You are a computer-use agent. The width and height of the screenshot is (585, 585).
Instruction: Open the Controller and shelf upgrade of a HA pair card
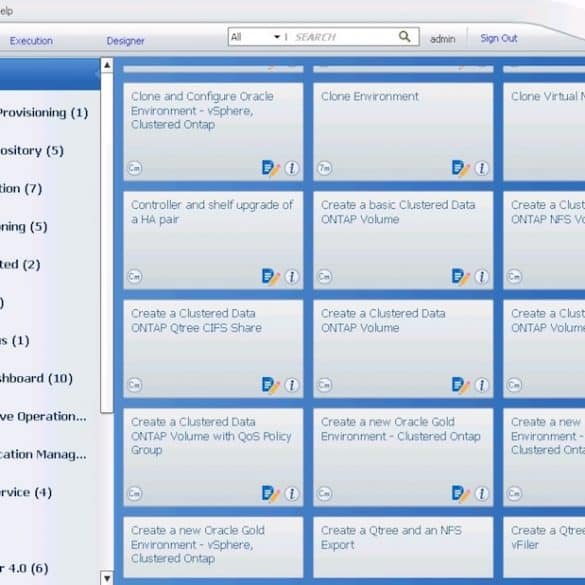(213, 241)
